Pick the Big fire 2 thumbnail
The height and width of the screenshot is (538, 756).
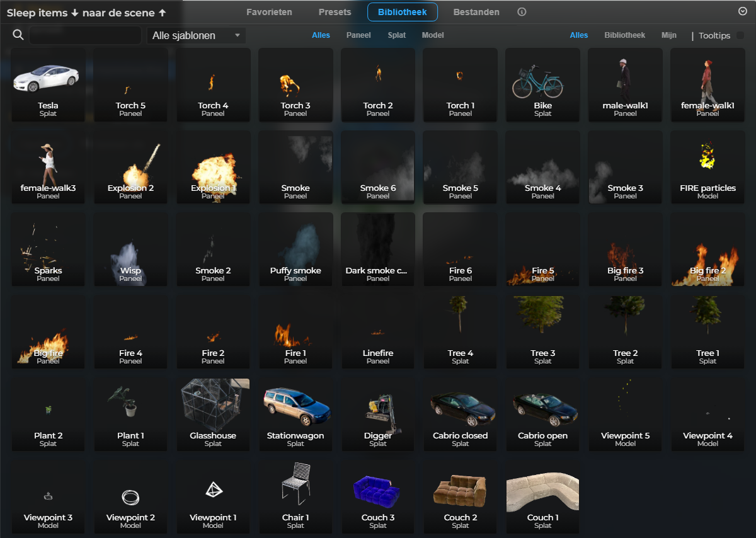[707, 249]
